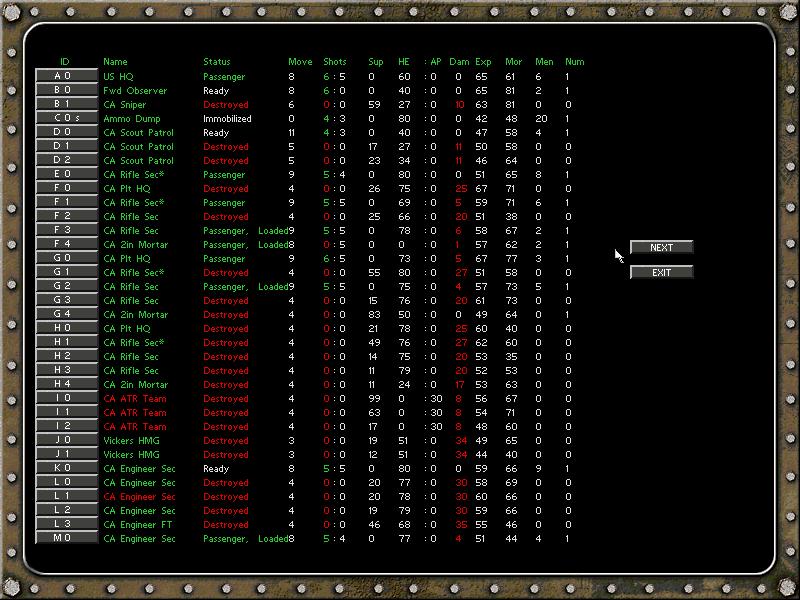800x600 pixels.
Task: Select ID button D0 Scout Patrol
Action: (x=66, y=132)
